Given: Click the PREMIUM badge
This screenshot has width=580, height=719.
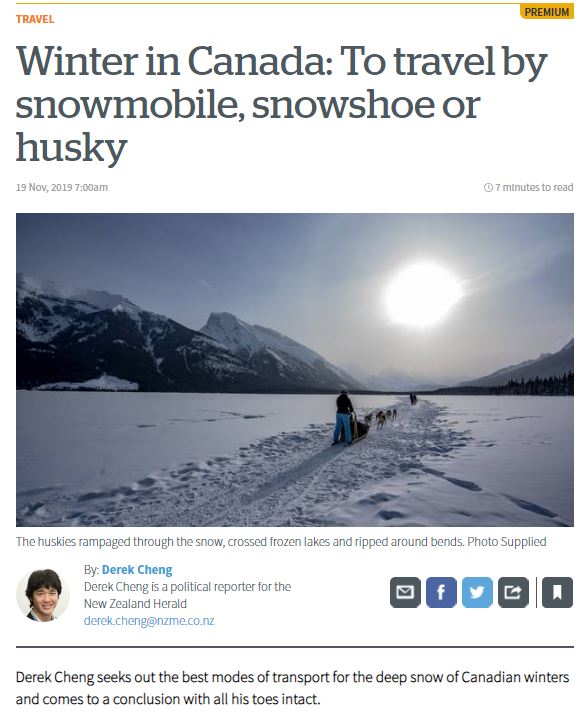Looking at the screenshot, I should [547, 11].
